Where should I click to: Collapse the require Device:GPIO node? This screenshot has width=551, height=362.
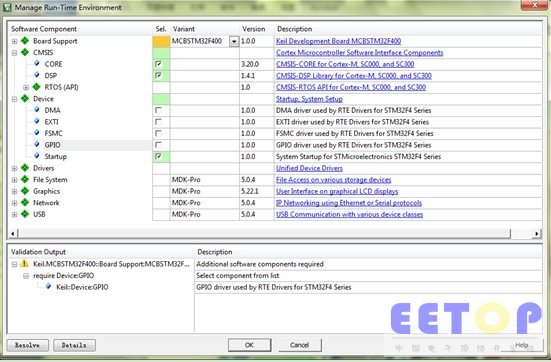pos(26,276)
